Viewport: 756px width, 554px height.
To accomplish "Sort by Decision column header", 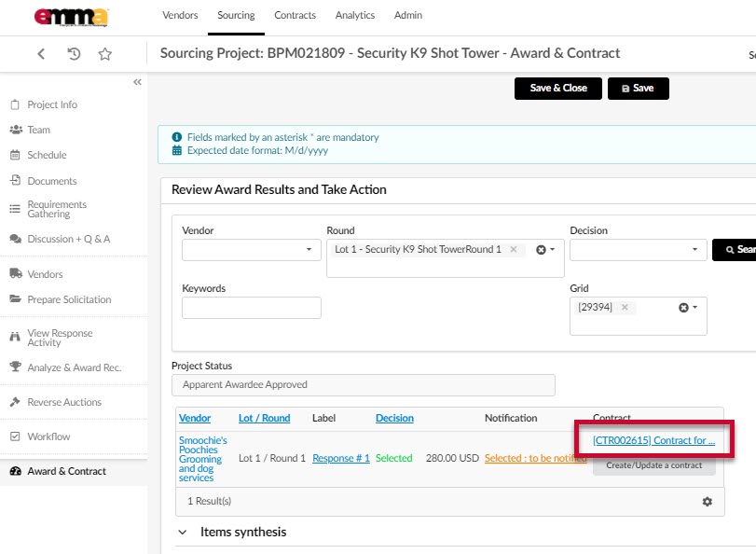I will pos(394,418).
